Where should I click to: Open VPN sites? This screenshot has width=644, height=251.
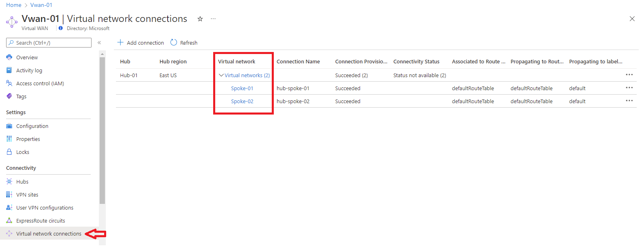[x=27, y=195]
